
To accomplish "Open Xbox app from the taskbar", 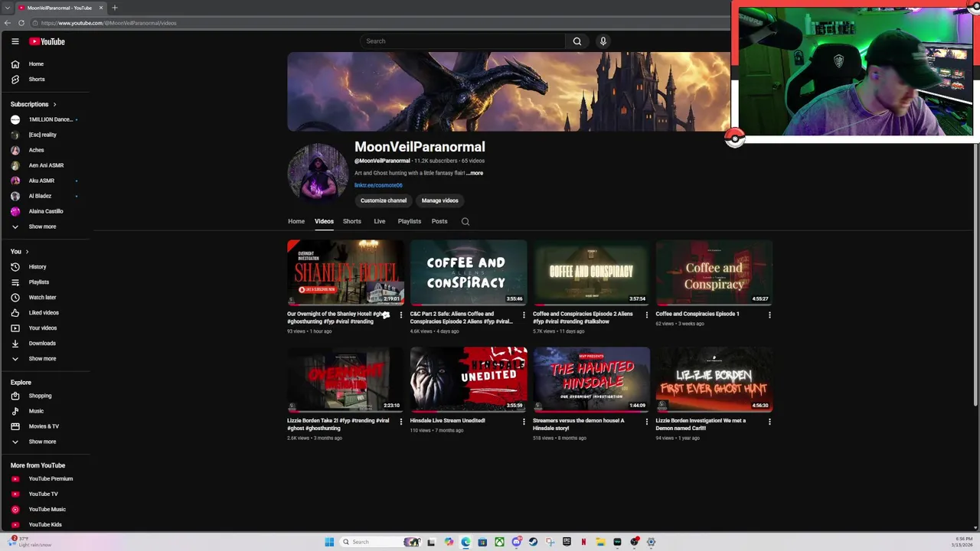I will (x=499, y=542).
